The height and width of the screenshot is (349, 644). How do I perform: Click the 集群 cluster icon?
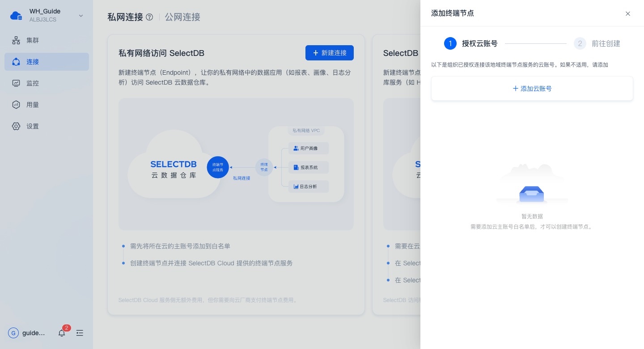click(16, 40)
